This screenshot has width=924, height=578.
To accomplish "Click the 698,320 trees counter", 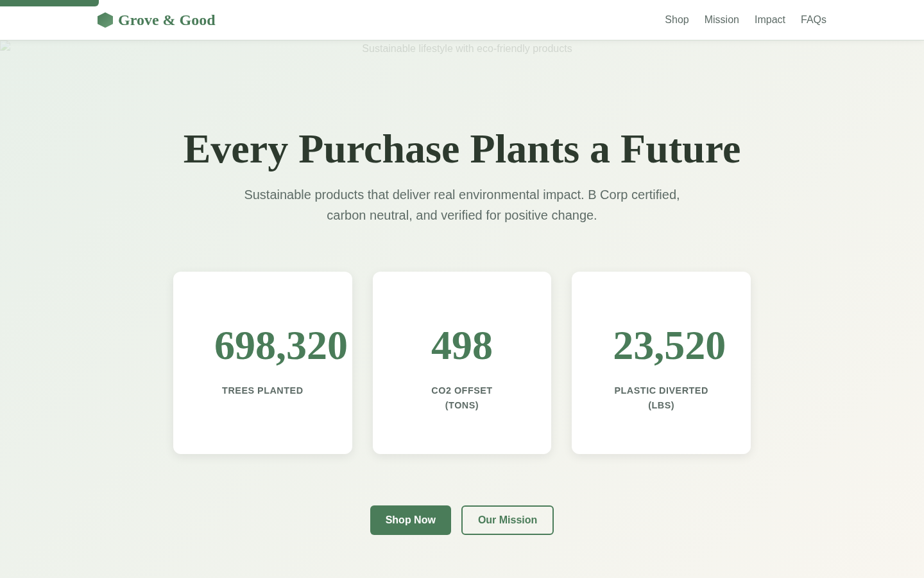I will tap(281, 345).
